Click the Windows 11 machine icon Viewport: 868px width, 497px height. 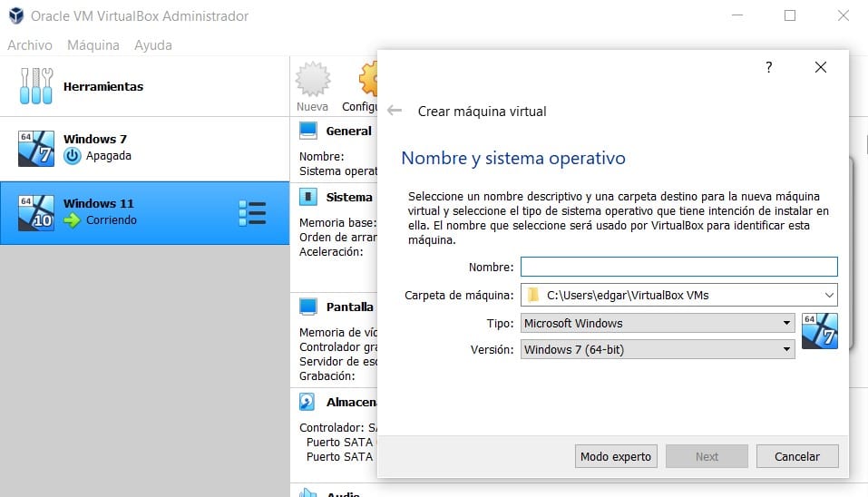coord(36,212)
